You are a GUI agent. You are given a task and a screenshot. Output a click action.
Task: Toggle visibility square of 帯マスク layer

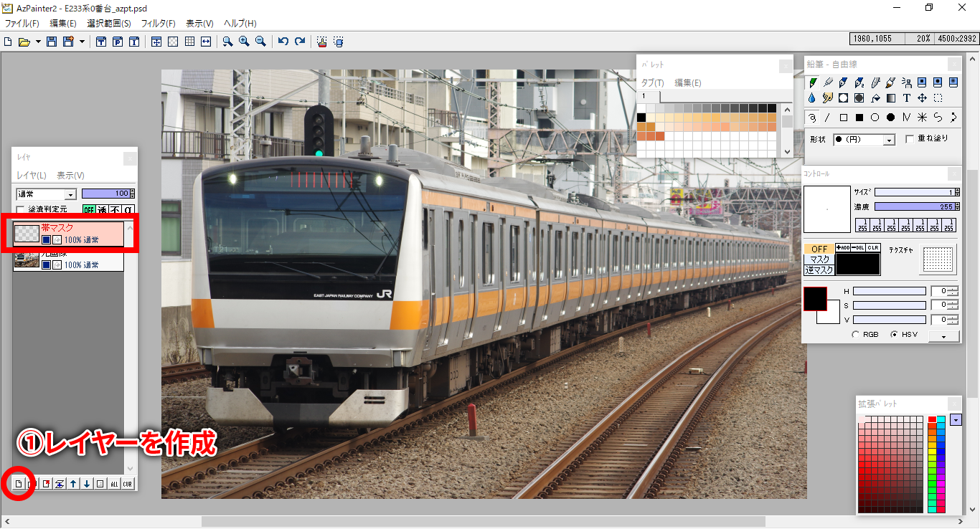pyautogui.click(x=46, y=239)
